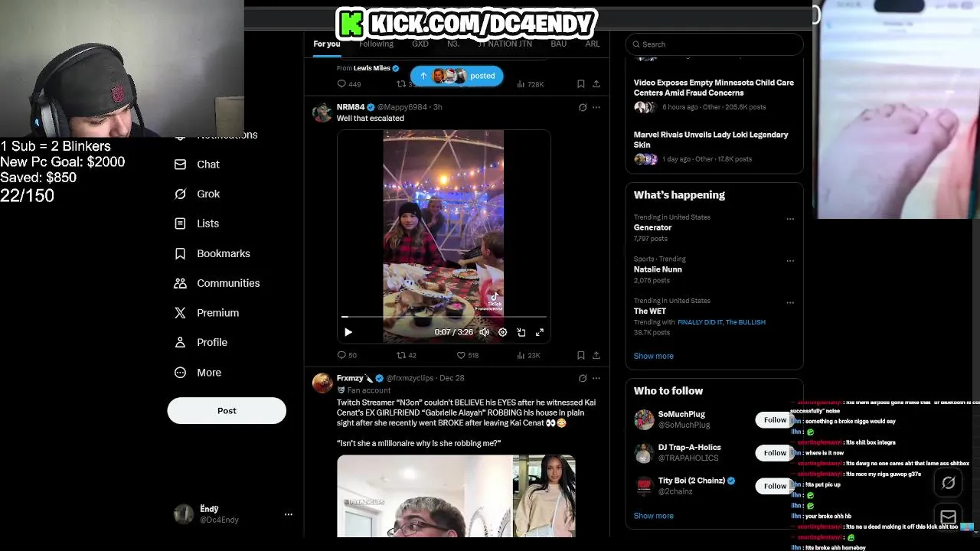Screen dimensions: 980x551
Task: Open the Natalie Nunn trending topic
Action: 658,269
